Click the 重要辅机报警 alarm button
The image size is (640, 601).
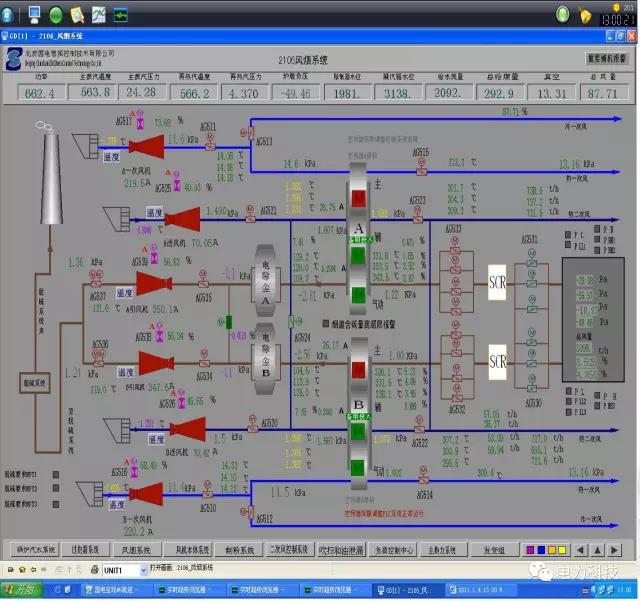click(x=607, y=59)
